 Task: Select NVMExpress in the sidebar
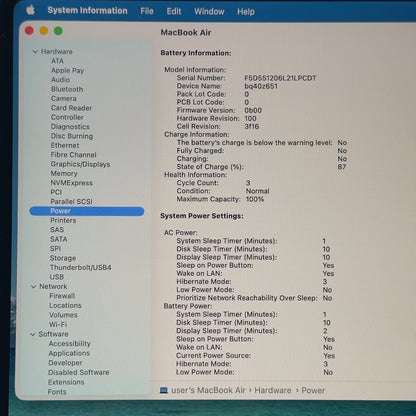pos(71,183)
